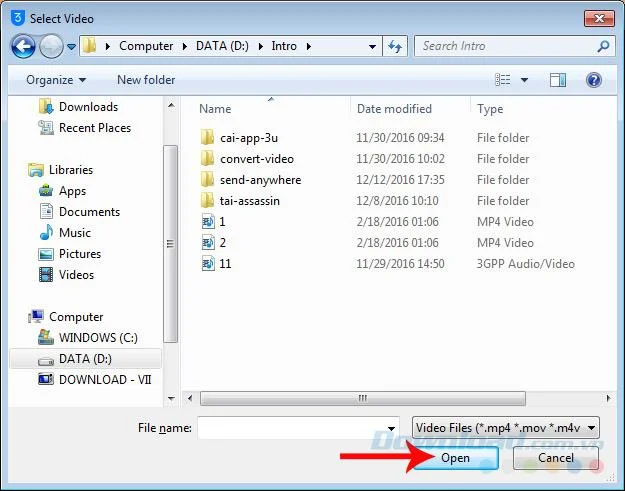Select the cai-app-3u folder icon
Viewport: 625px width, 491px height.
click(207, 137)
